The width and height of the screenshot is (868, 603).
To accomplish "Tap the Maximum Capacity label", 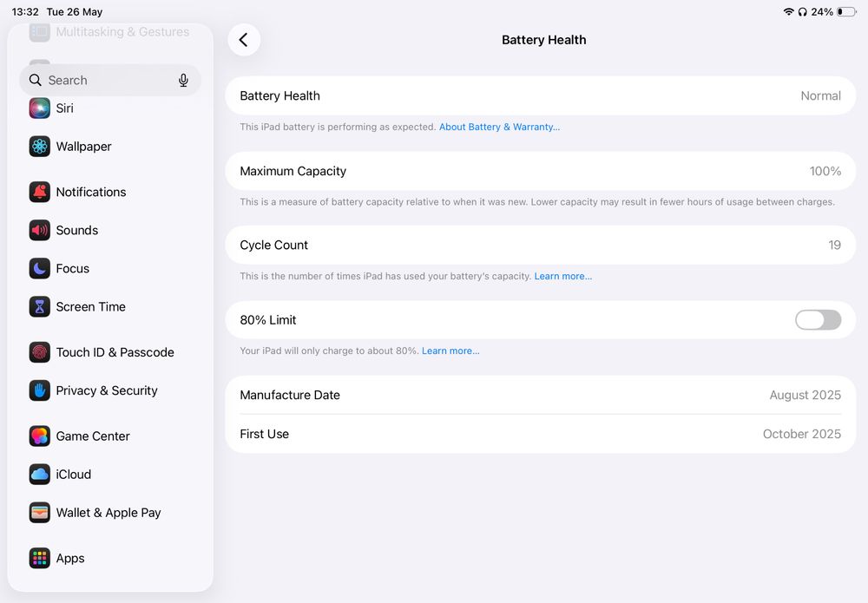I will click(293, 171).
